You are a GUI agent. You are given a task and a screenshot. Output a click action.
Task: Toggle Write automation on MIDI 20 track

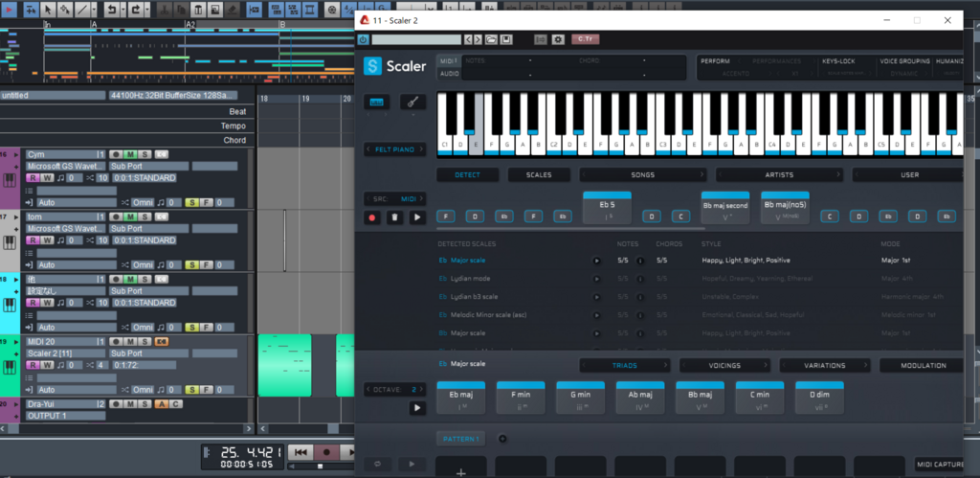[47, 365]
